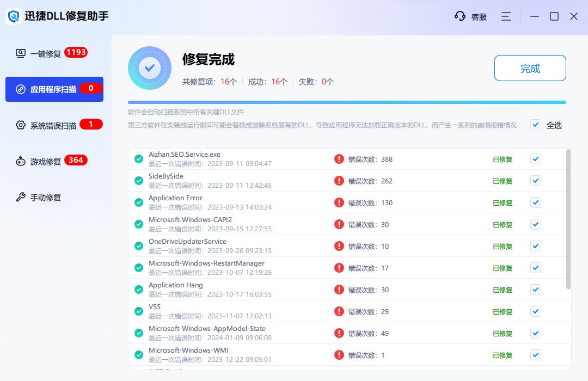Click the 失败: 0个 summary text
Image resolution: width=588 pixels, height=381 pixels.
[316, 82]
